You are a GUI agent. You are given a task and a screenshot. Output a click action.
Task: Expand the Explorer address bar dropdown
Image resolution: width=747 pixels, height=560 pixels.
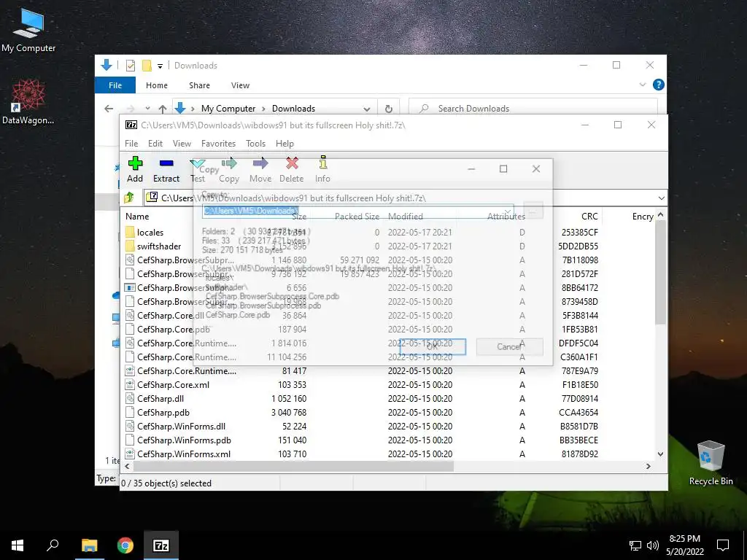click(x=366, y=109)
